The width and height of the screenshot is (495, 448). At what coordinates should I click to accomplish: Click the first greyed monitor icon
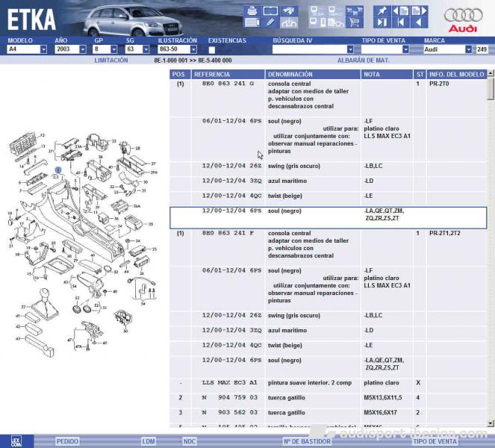pos(317,11)
